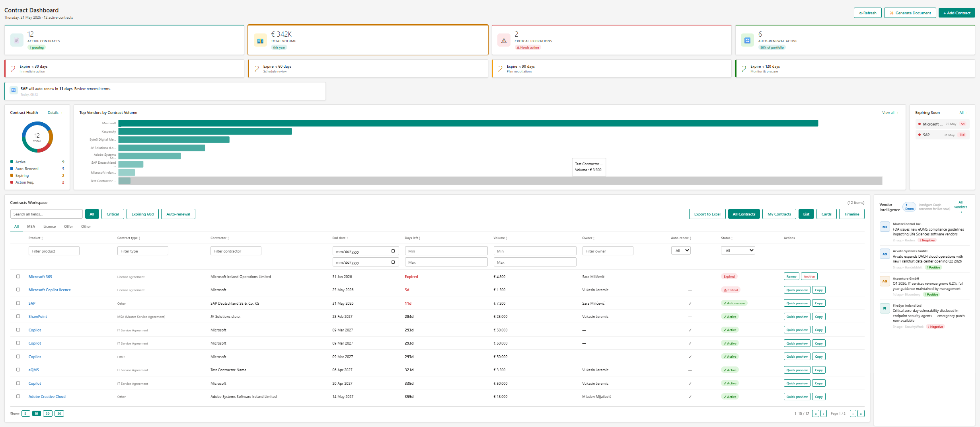The width and height of the screenshot is (980, 427).
Task: Sort table by Contractor column
Action: pyautogui.click(x=220, y=238)
